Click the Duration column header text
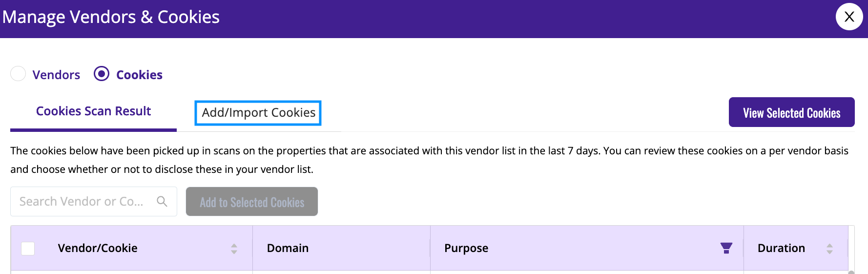Viewport: 868px width, 274px height. (781, 248)
